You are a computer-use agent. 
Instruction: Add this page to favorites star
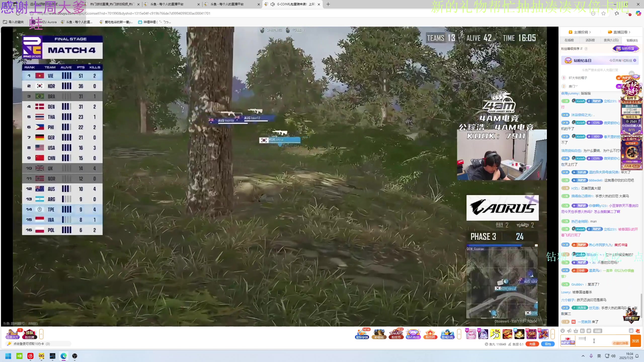(x=603, y=13)
